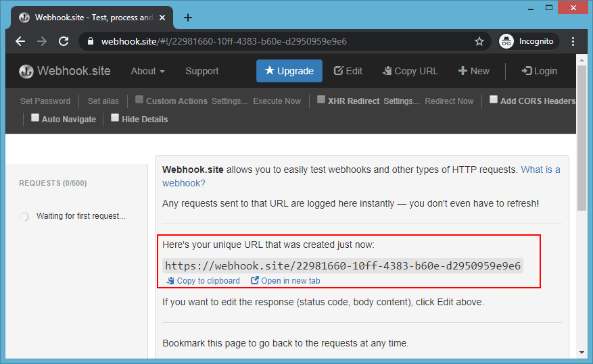Click Copy to clipboard link

tap(203, 281)
